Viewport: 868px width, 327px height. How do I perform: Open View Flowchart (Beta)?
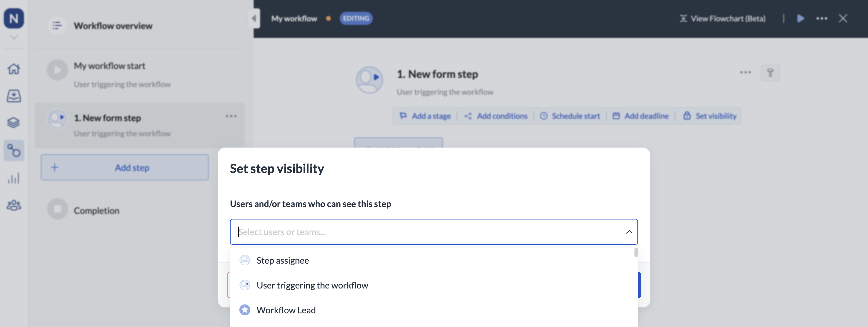click(723, 19)
